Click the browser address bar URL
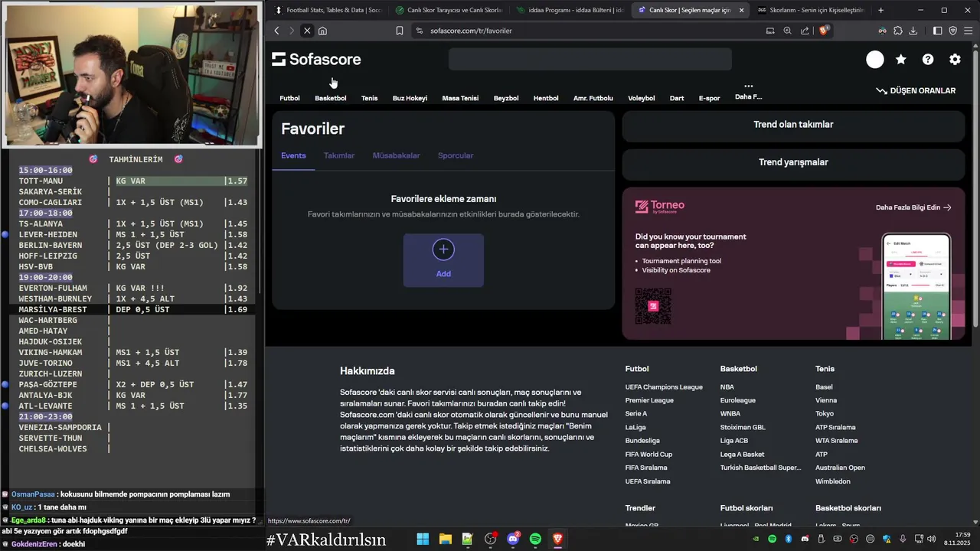980x551 pixels. (471, 31)
